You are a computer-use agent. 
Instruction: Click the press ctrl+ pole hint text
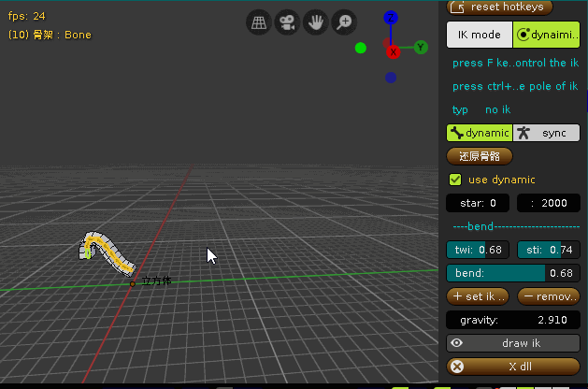click(x=515, y=86)
